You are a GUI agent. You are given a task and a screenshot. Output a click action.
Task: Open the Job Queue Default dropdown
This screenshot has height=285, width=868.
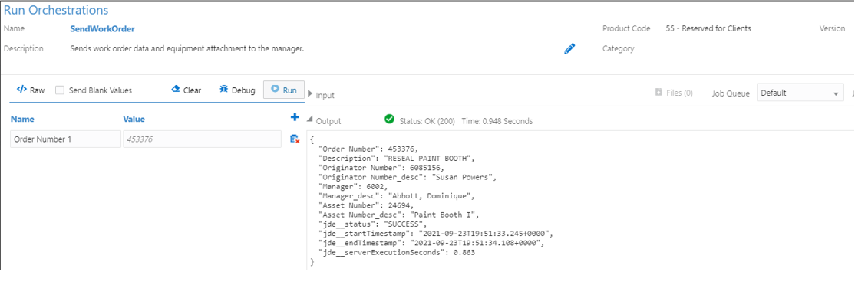800,93
